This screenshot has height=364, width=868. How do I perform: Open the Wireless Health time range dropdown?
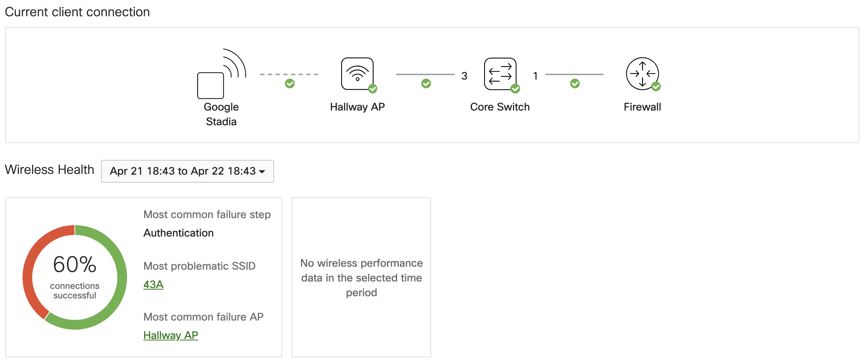[x=187, y=171]
